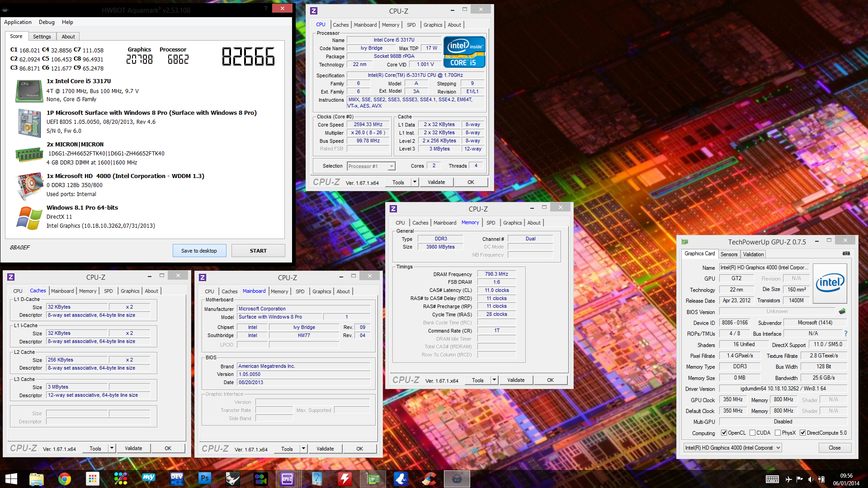Click airplane mode tray icon

pos(788,479)
